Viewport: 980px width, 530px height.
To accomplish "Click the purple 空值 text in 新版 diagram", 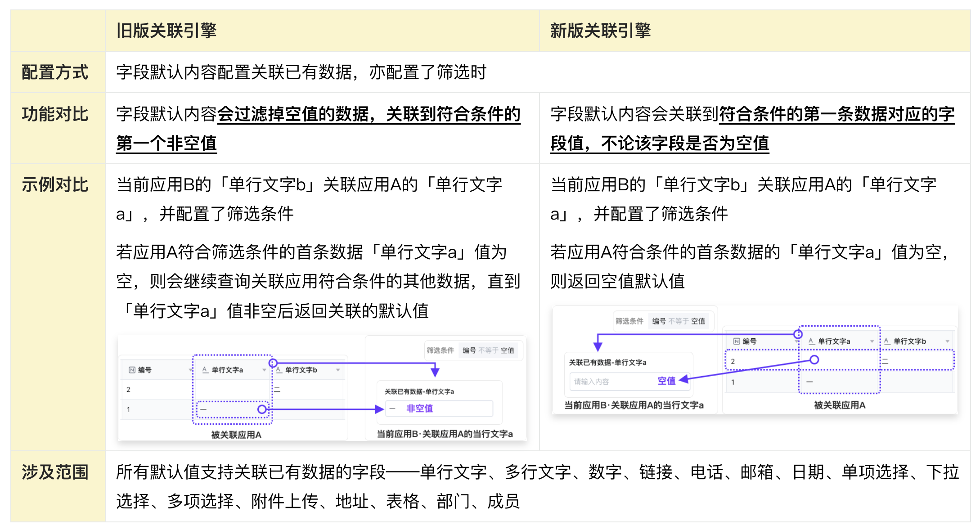I will click(x=666, y=381).
